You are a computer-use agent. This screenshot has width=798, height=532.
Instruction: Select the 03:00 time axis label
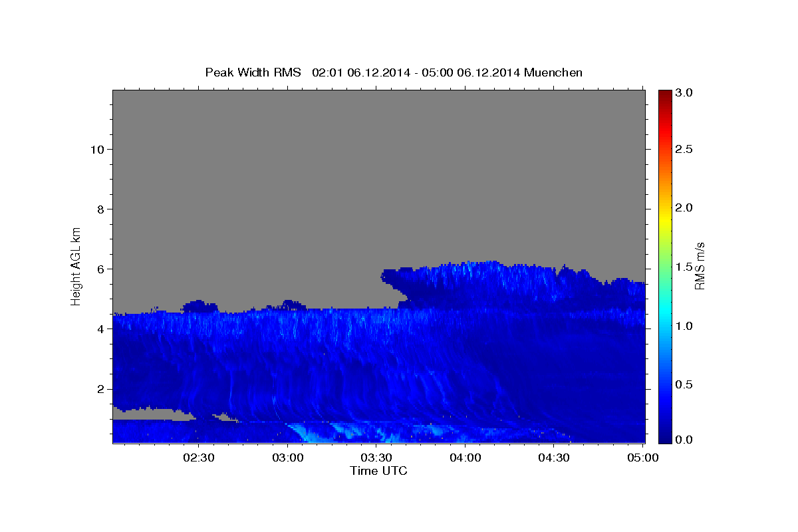coord(287,458)
